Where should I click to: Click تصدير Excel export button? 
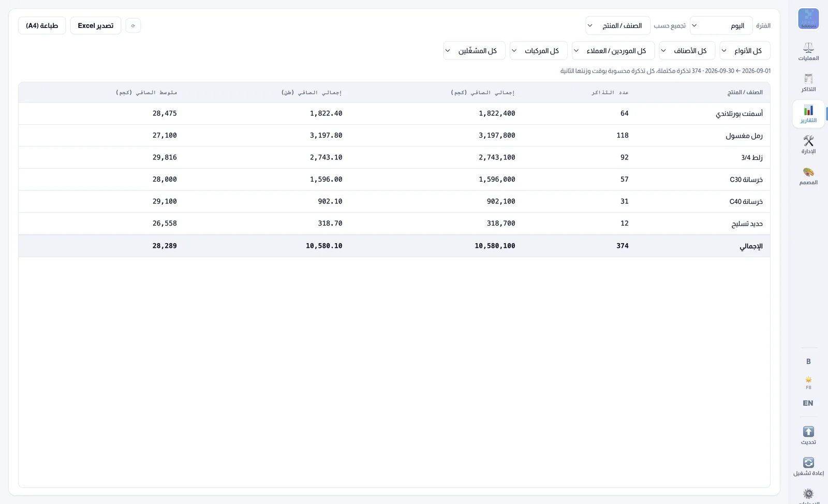click(x=96, y=25)
